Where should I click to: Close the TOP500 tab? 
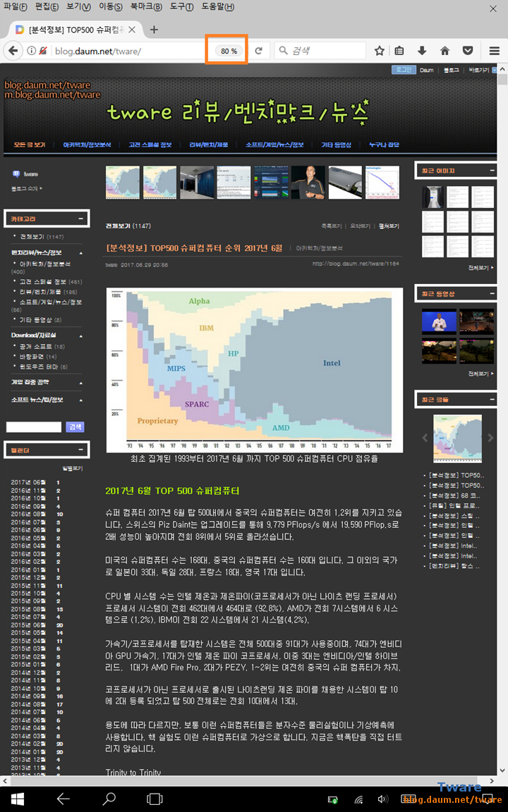click(x=132, y=30)
